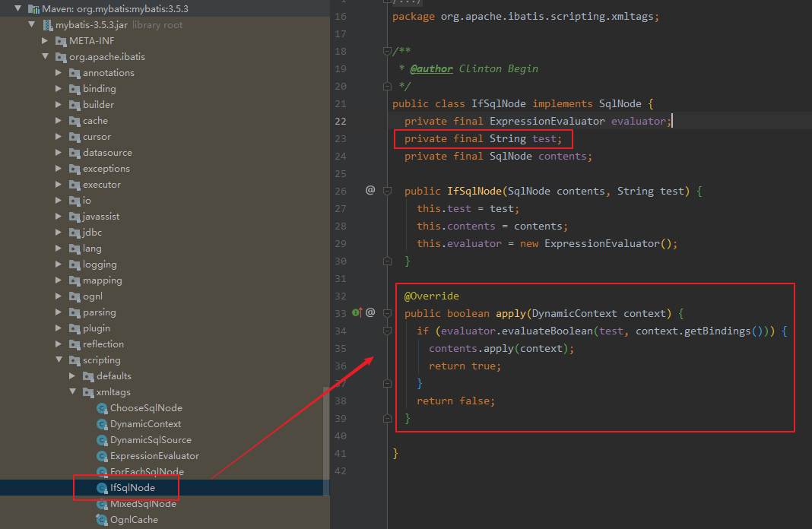Fold the apply method at line 33
Image resolution: width=812 pixels, height=529 pixels.
click(387, 313)
